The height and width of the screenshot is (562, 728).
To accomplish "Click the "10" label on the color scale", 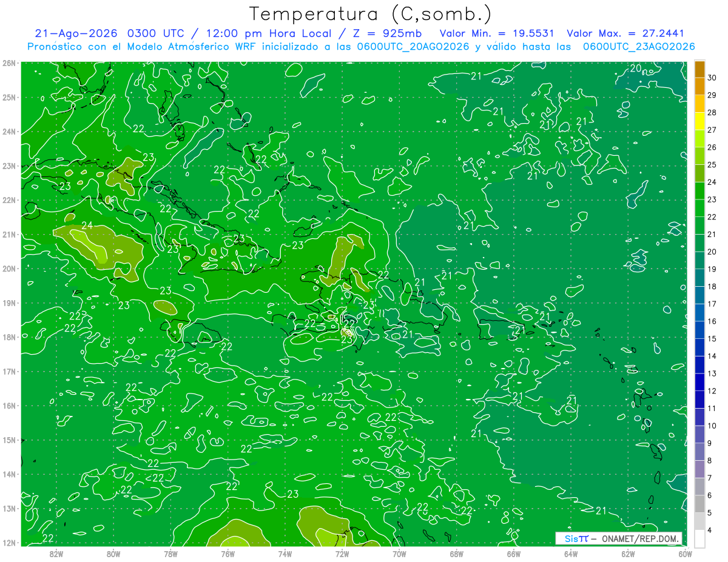I will click(712, 426).
